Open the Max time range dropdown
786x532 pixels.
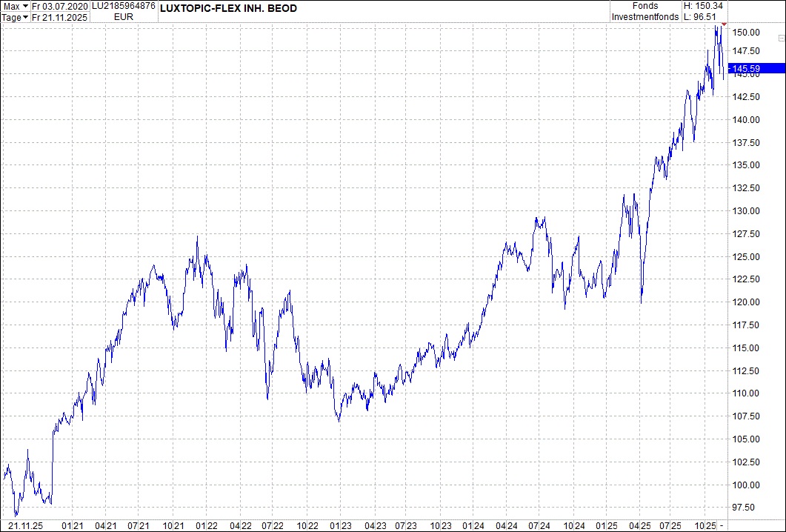(x=16, y=7)
